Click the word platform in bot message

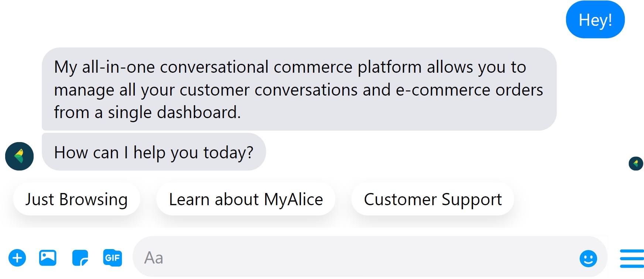click(390, 67)
